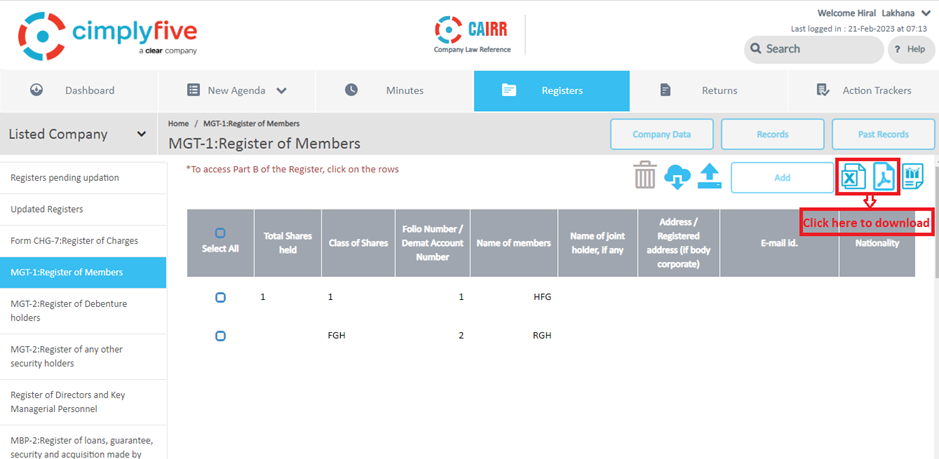
Task: Click the Dashboard gauge icon
Action: point(37,90)
